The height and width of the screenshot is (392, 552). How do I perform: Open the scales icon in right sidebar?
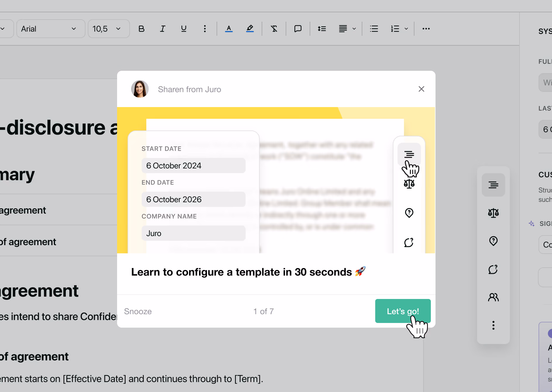point(493,213)
